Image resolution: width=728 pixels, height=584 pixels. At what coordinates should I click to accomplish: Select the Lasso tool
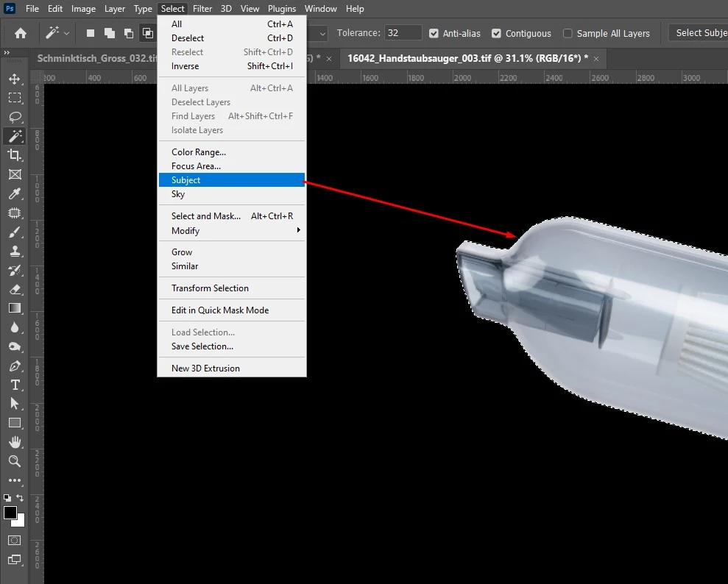click(x=15, y=117)
